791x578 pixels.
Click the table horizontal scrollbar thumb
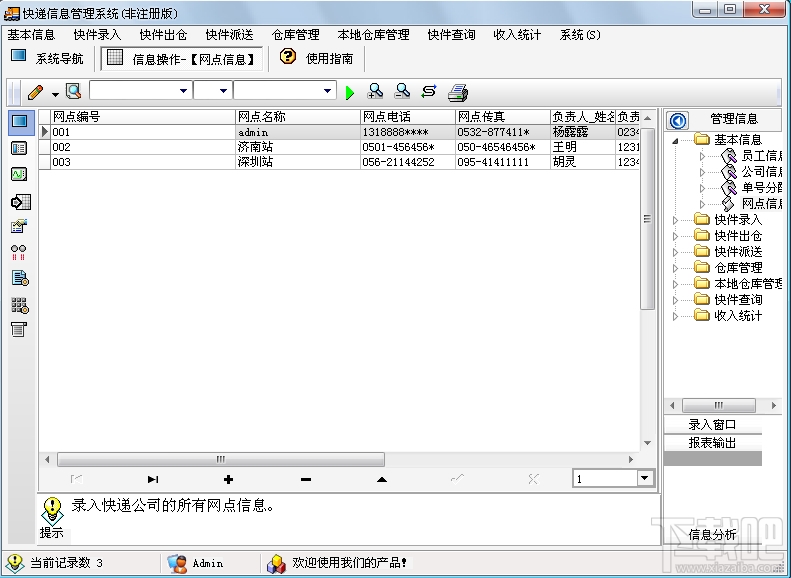pyautogui.click(x=221, y=459)
